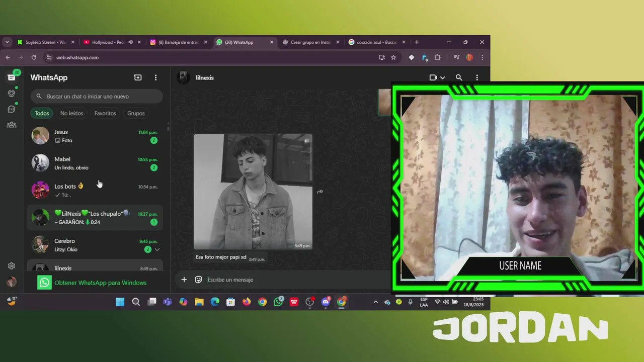This screenshot has height=362, width=644.
Task: Open Discord from the taskbar
Action: pos(326,302)
